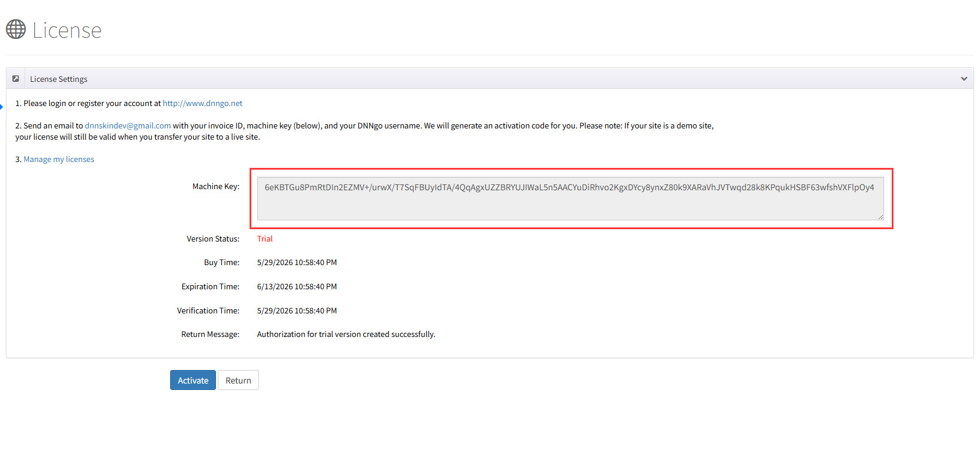Click the Version Status label
The image size is (980, 466).
(x=213, y=239)
